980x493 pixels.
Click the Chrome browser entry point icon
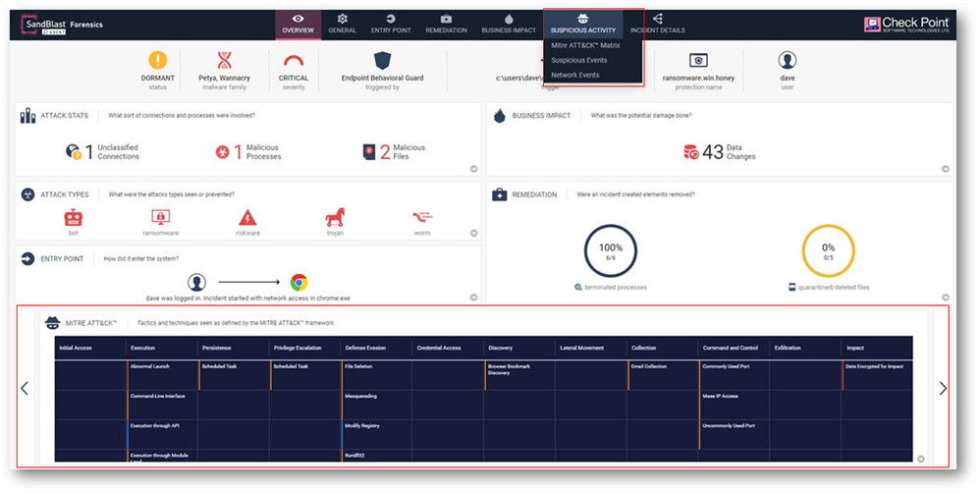click(x=299, y=282)
